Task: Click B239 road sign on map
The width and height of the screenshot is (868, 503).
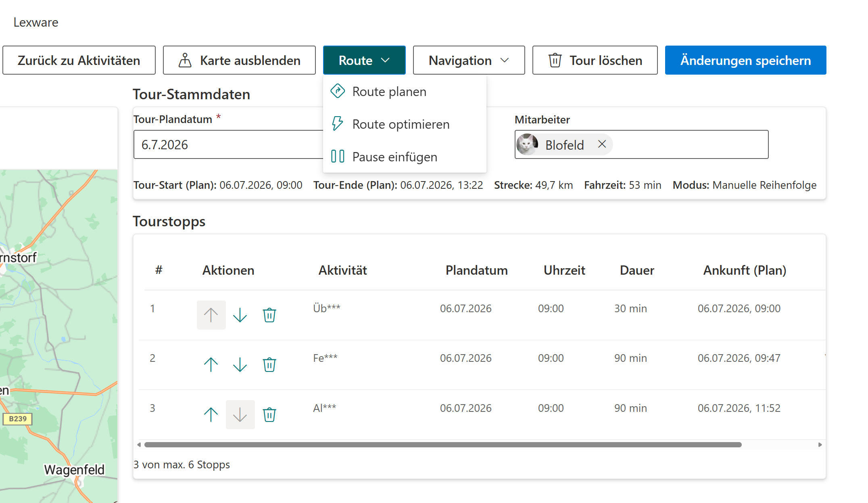Action: [x=18, y=419]
